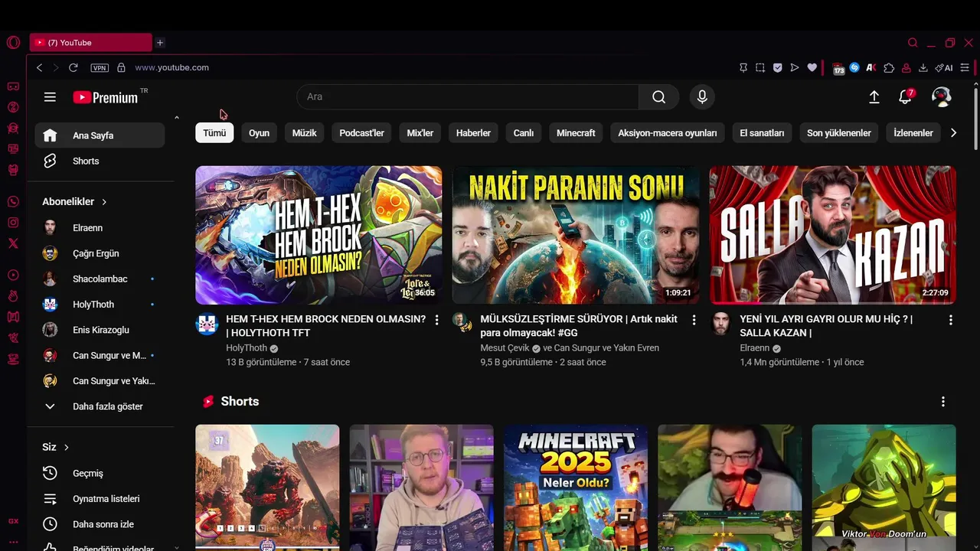Open Oynatma listeleri
980x551 pixels.
[x=100, y=499]
